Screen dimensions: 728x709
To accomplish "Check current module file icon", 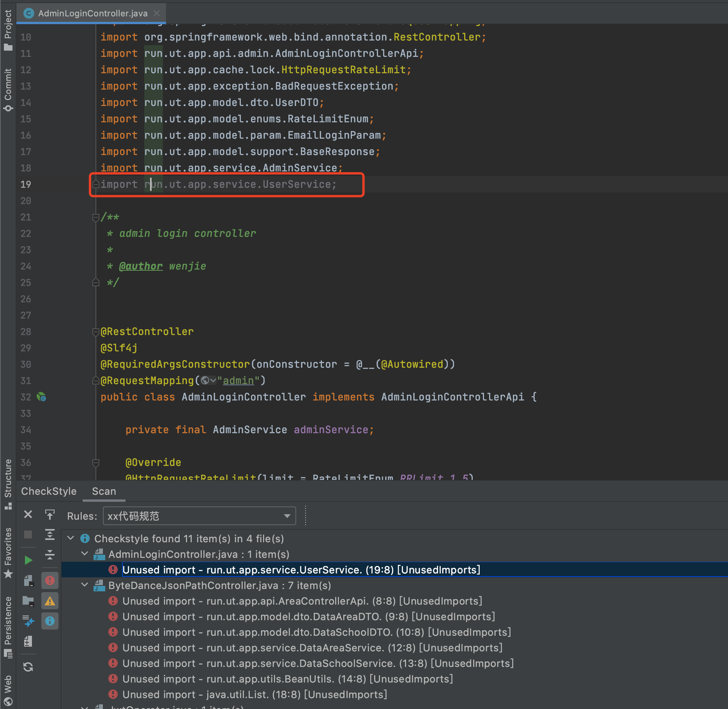I will [x=28, y=581].
